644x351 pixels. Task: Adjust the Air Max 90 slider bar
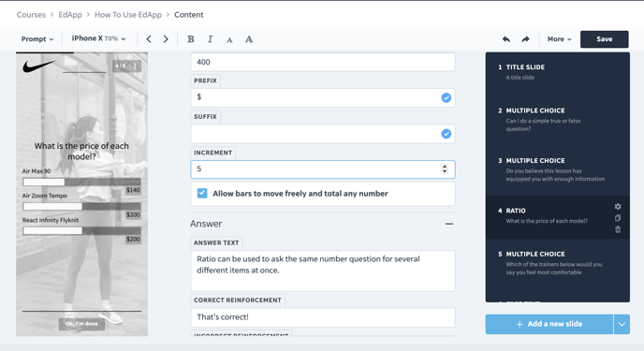point(81,182)
